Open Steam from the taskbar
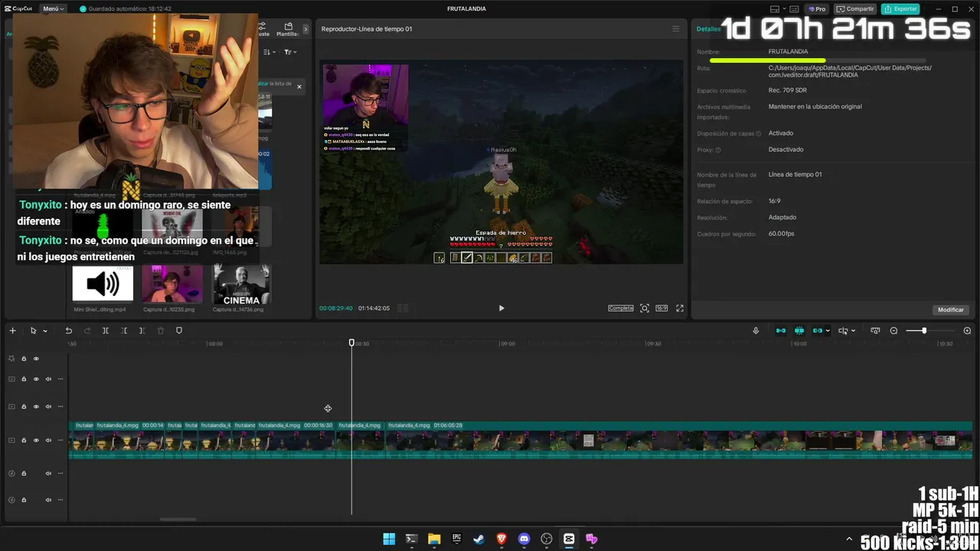This screenshot has height=551, width=980. [x=479, y=539]
